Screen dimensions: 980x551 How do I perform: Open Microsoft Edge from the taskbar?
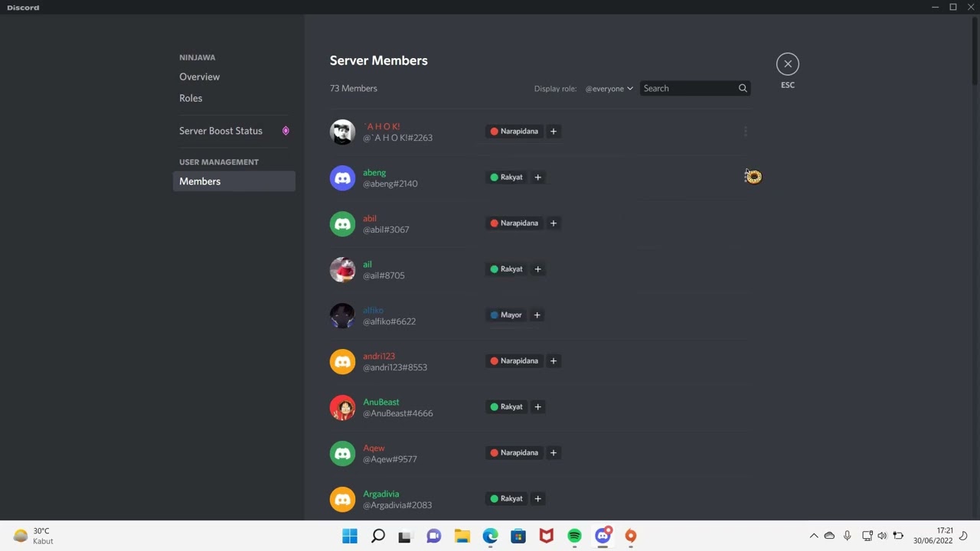[x=490, y=536]
